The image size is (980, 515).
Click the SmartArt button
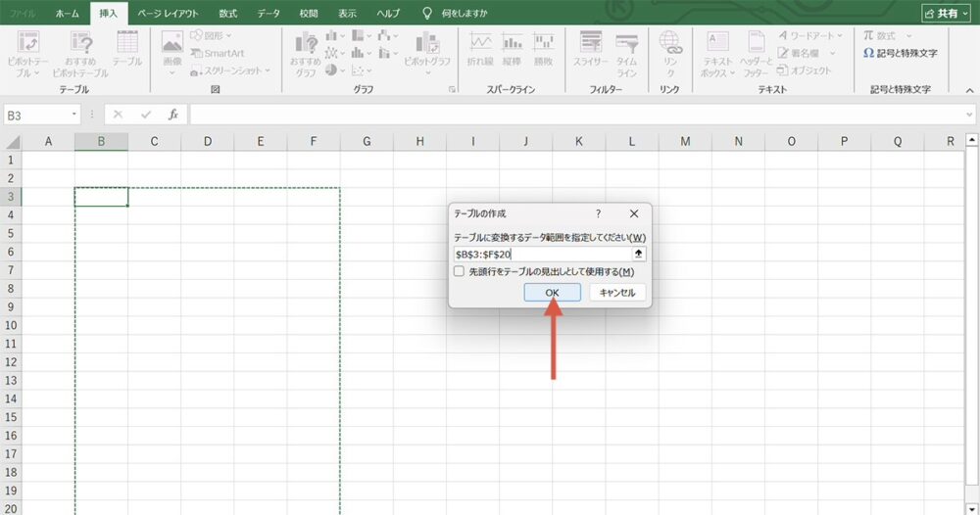click(217, 53)
